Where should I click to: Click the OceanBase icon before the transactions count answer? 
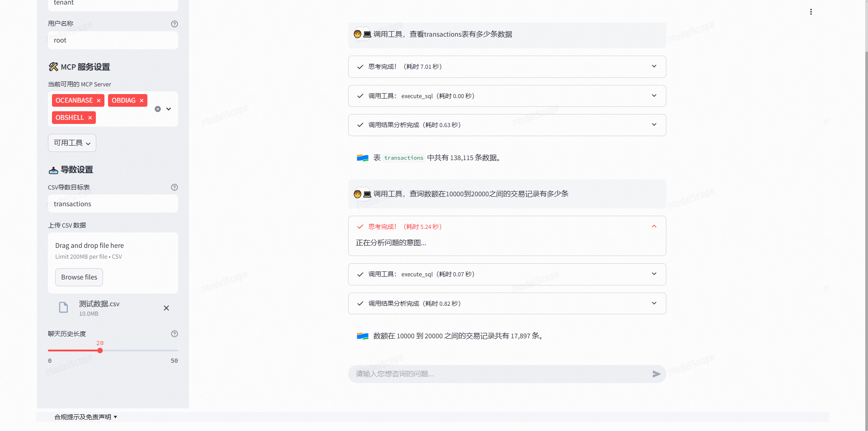pos(363,157)
